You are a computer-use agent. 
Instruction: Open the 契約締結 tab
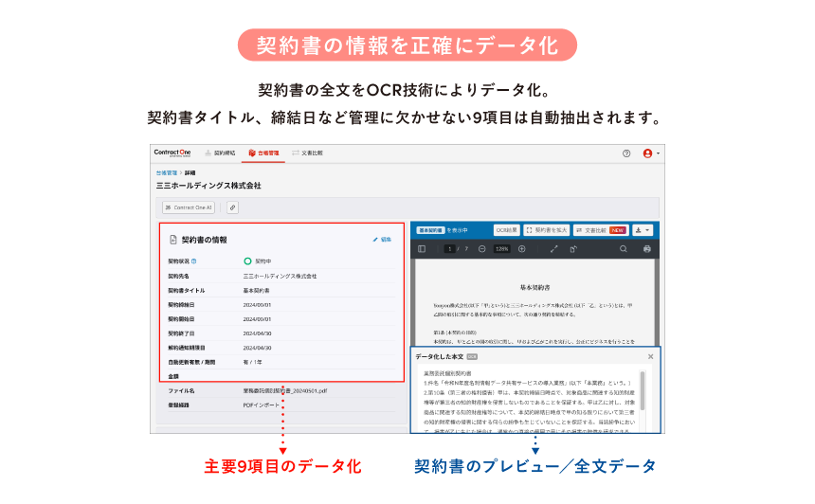click(220, 153)
